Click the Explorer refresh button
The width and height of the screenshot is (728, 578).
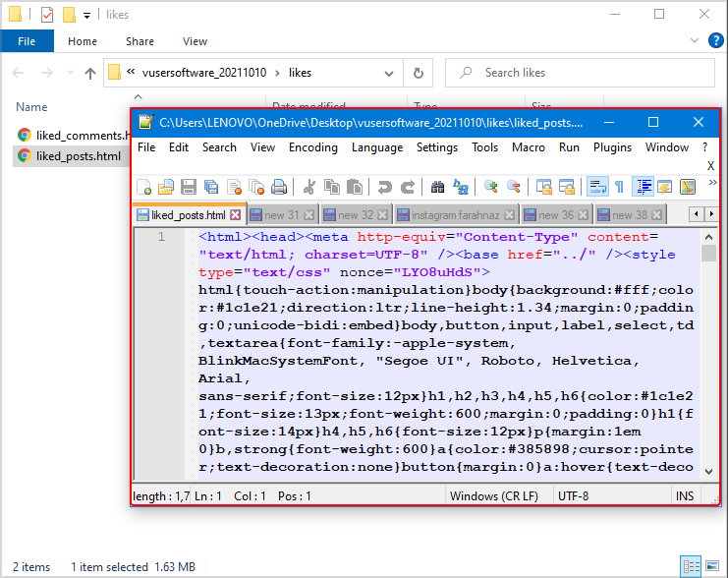(x=419, y=73)
